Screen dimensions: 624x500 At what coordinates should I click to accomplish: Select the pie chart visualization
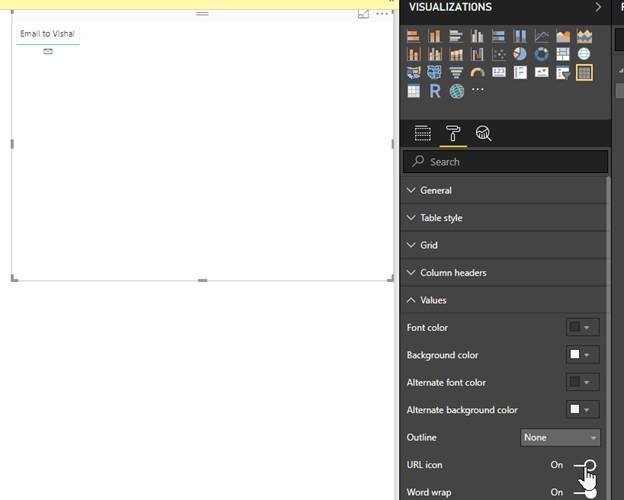click(520, 54)
